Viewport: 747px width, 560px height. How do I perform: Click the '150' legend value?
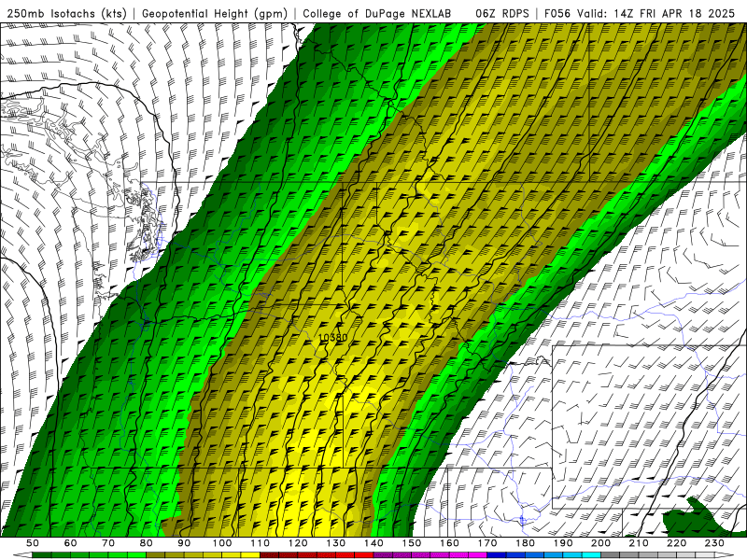(412, 543)
